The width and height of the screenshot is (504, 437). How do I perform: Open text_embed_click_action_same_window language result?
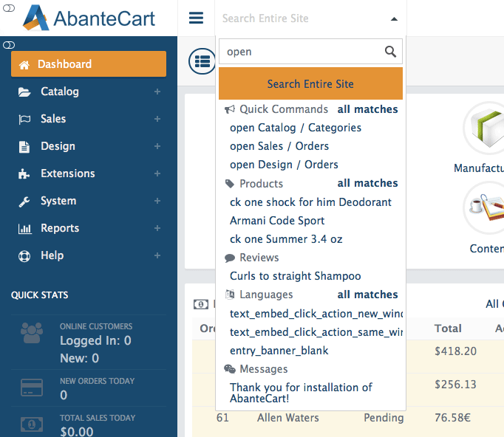click(316, 332)
